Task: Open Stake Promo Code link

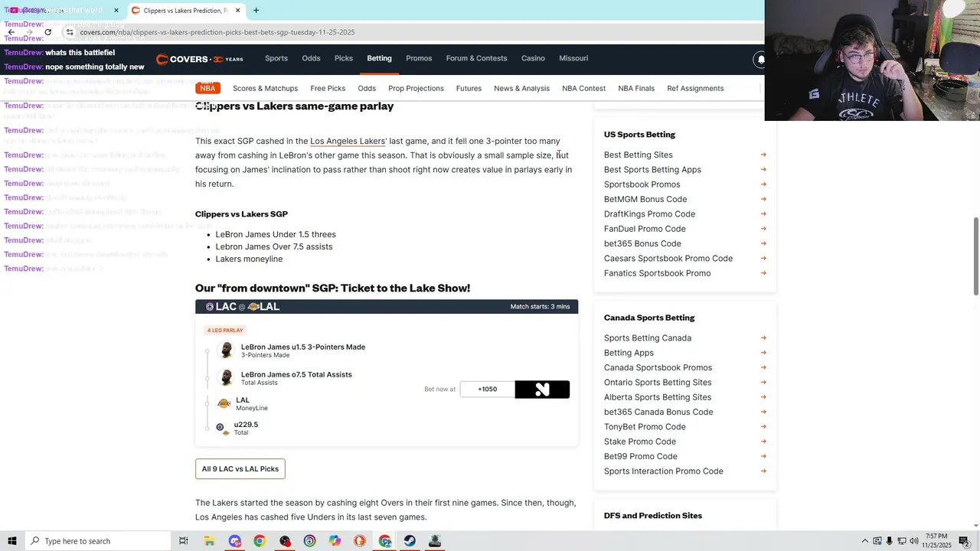Action: [x=640, y=442]
